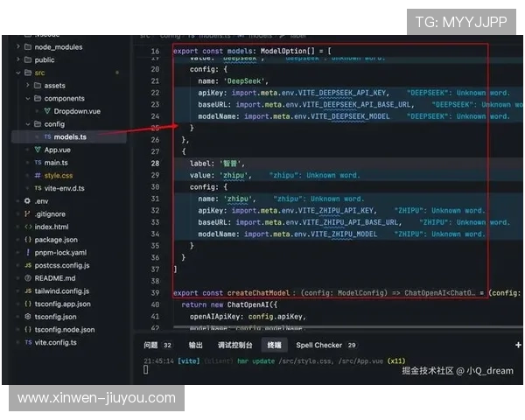Click the YAML icon beside pnpm-lock.yaml
The width and height of the screenshot is (525, 420).
click(x=28, y=252)
